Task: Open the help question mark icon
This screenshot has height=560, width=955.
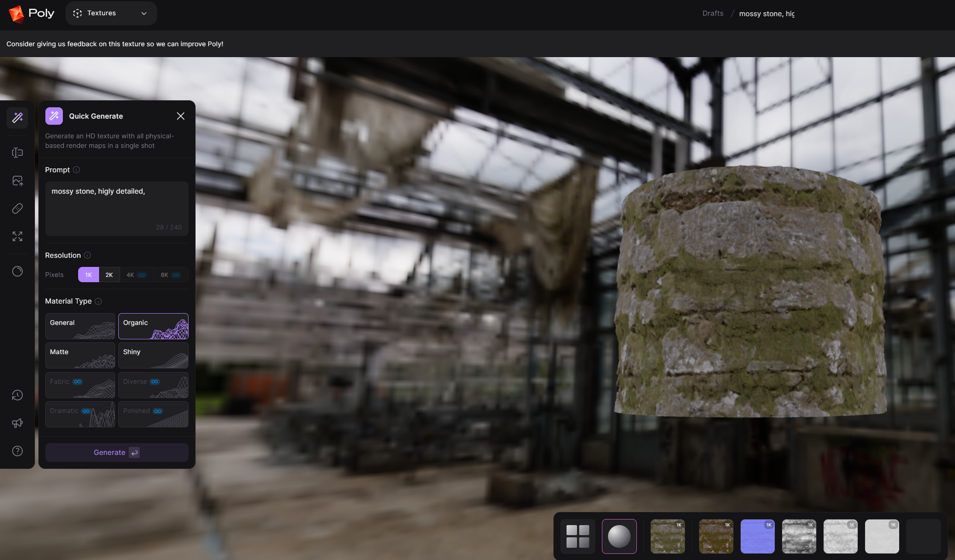Action: pyautogui.click(x=17, y=451)
